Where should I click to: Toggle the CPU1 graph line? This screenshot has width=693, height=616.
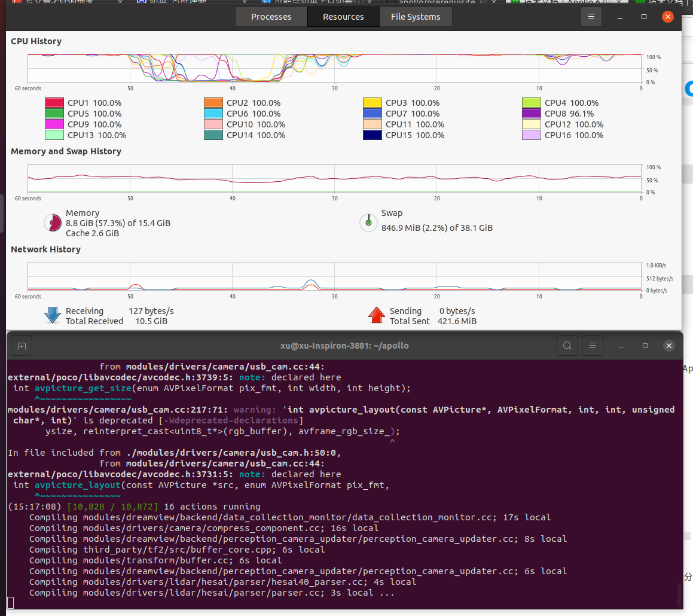pos(53,102)
